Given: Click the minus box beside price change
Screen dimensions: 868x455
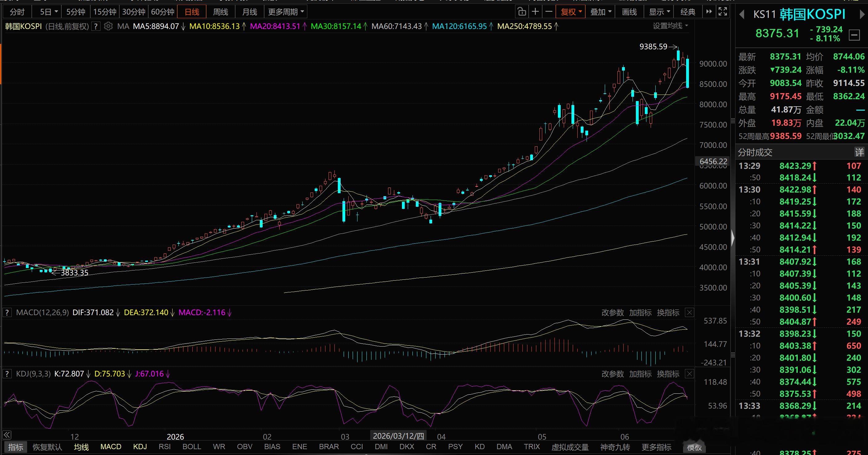Looking at the screenshot, I should 854,35.
